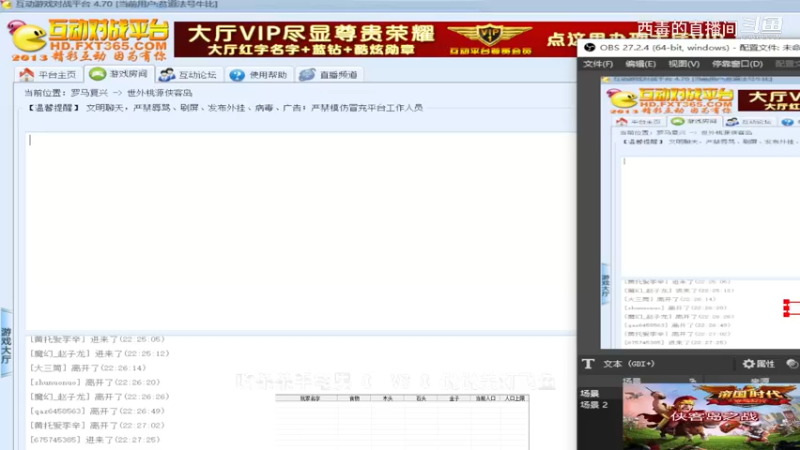Viewport: 800px width, 450px height.
Task: Open the 平台主页 tab
Action: [x=48, y=74]
